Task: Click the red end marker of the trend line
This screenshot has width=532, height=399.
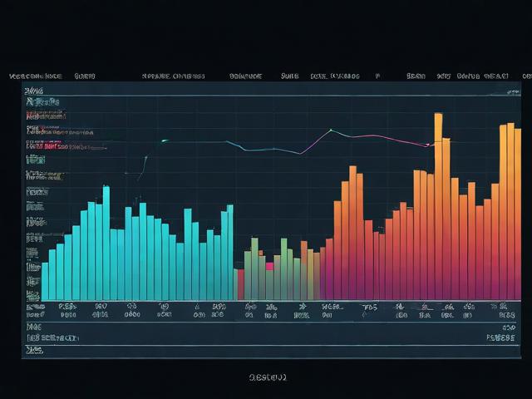Action: [x=428, y=145]
